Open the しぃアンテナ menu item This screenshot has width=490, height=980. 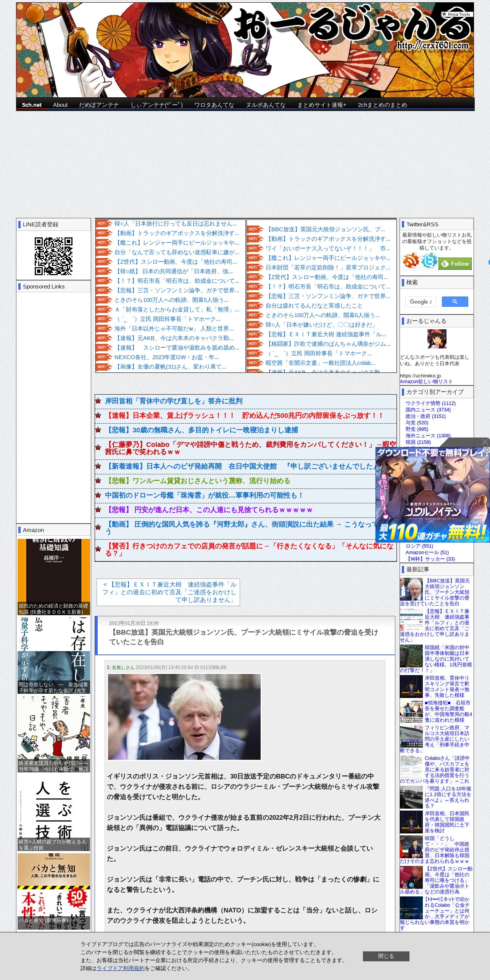[x=157, y=105]
